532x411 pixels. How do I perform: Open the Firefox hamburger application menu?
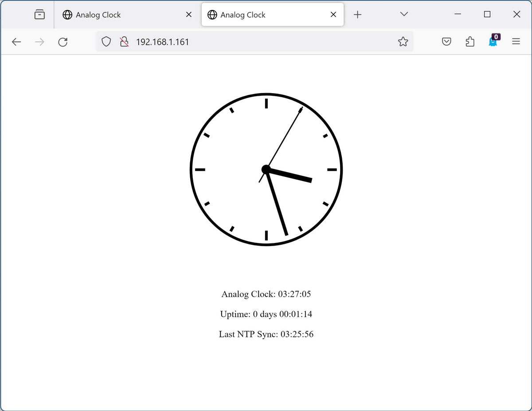click(516, 42)
